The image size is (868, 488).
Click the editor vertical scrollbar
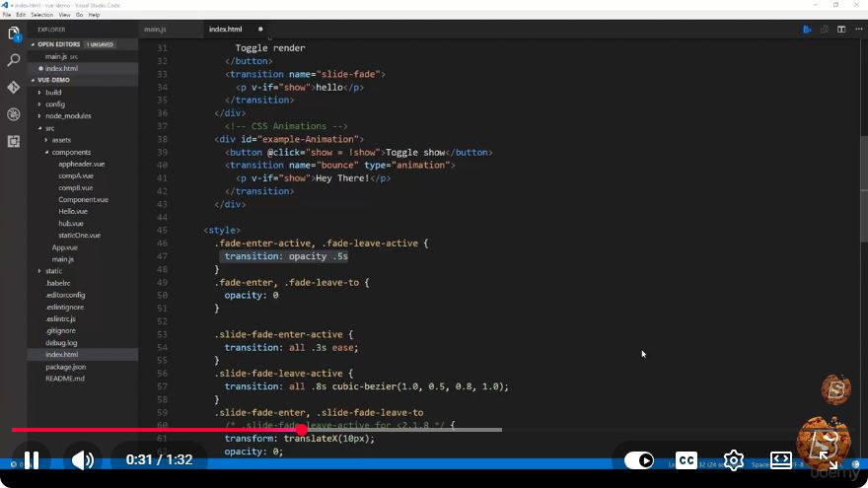click(x=864, y=188)
